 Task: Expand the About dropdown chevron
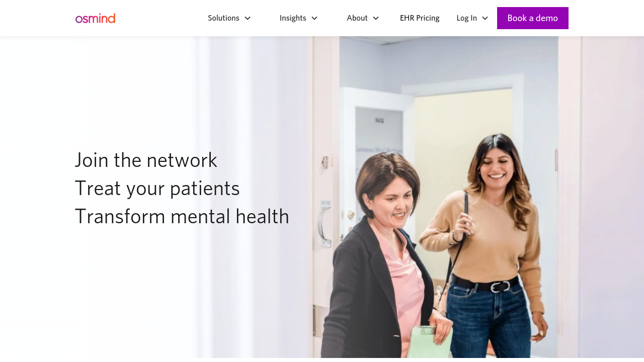coord(376,18)
